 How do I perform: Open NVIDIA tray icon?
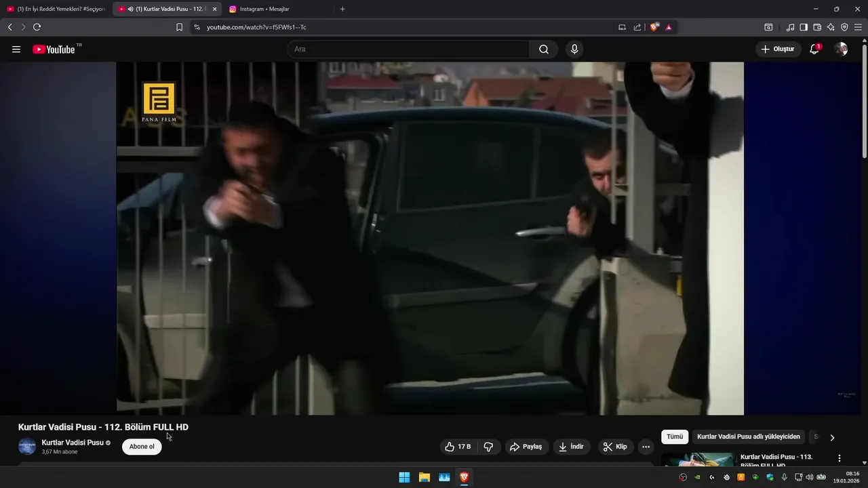[698, 477]
